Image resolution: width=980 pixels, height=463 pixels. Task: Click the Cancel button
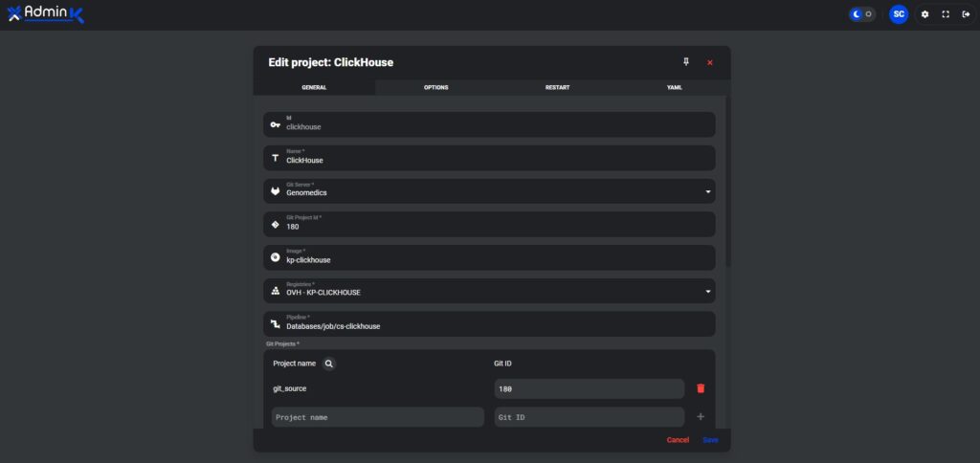(678, 440)
